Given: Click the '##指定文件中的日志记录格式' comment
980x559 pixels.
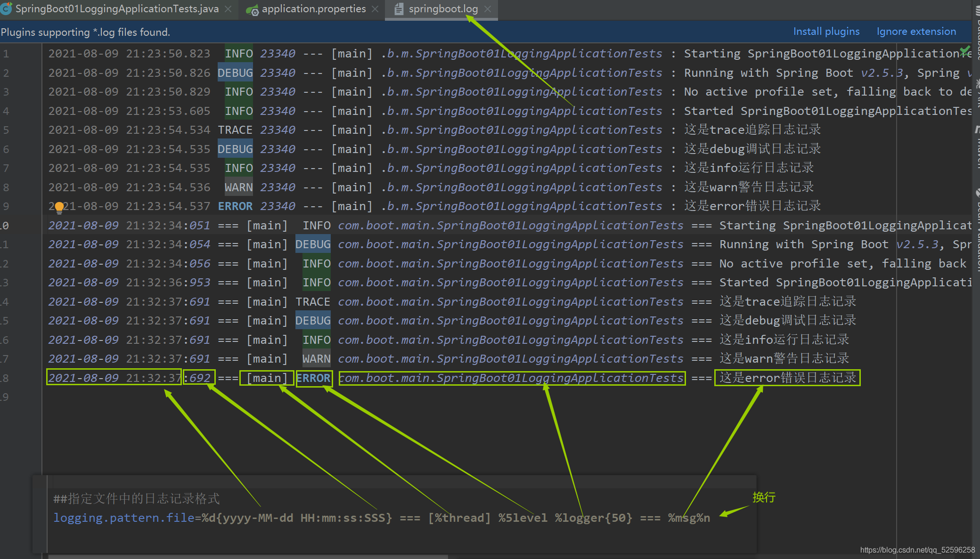Looking at the screenshot, I should tap(137, 499).
